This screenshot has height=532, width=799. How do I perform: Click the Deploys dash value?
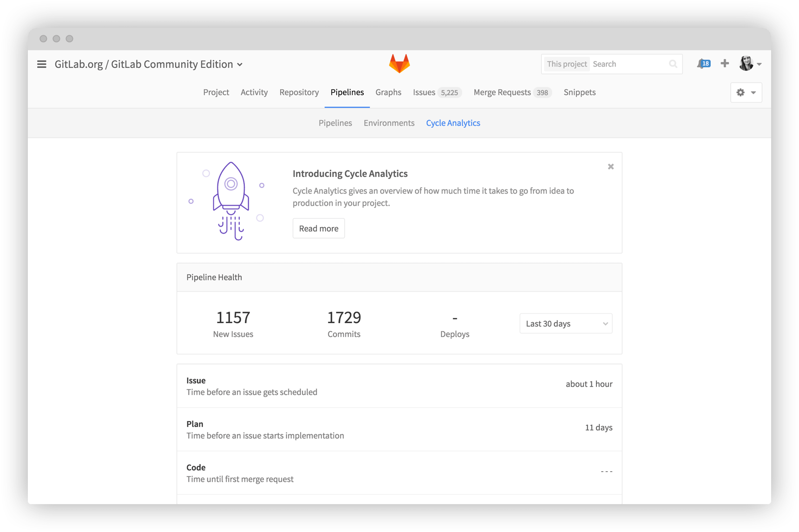(455, 318)
